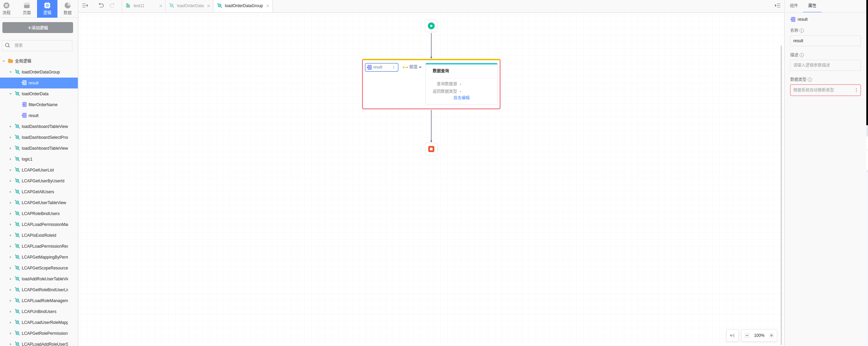Open LCAPIsExistRoleId logic
The image size is (868, 346).
pos(39,235)
